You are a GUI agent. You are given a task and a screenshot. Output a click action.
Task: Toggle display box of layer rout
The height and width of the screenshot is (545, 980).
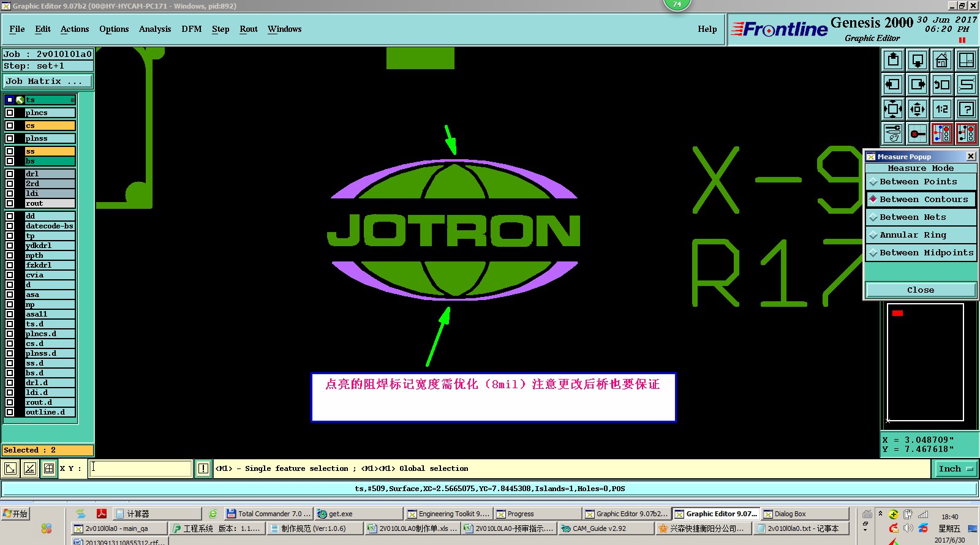pyautogui.click(x=10, y=203)
